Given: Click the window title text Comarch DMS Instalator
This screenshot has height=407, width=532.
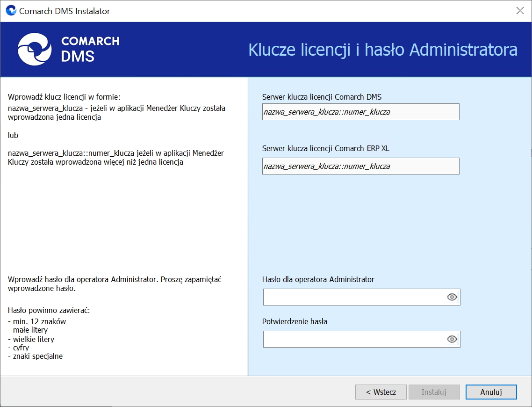Looking at the screenshot, I should pos(65,11).
